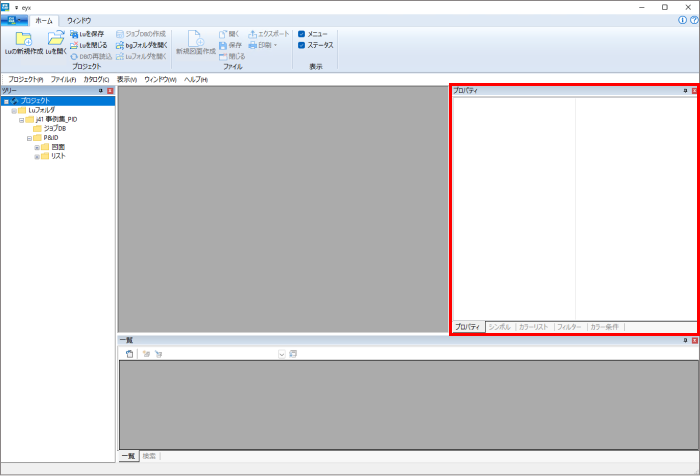Viewport: 700px width, 476px height.
Task: Open the dropdown in the 一覧 toolbar
Action: (x=281, y=354)
